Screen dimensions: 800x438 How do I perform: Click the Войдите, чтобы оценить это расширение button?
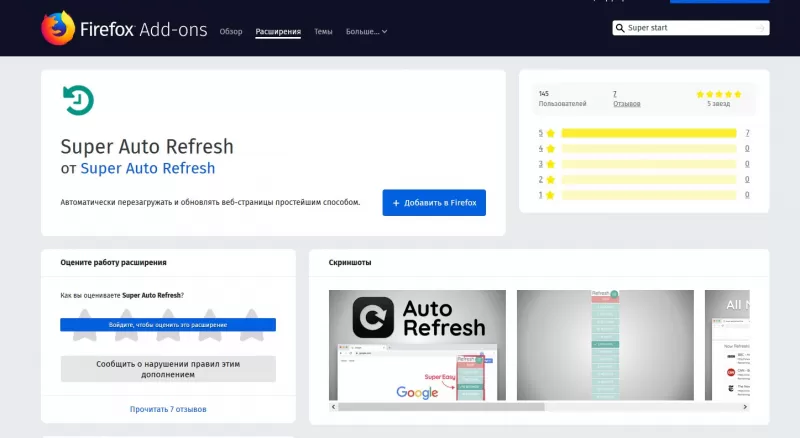168,325
